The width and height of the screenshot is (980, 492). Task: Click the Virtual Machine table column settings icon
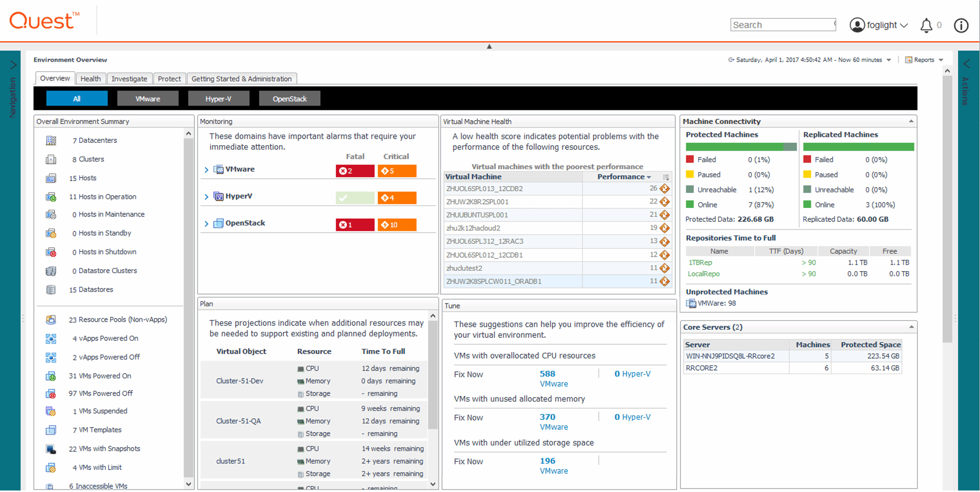666,177
